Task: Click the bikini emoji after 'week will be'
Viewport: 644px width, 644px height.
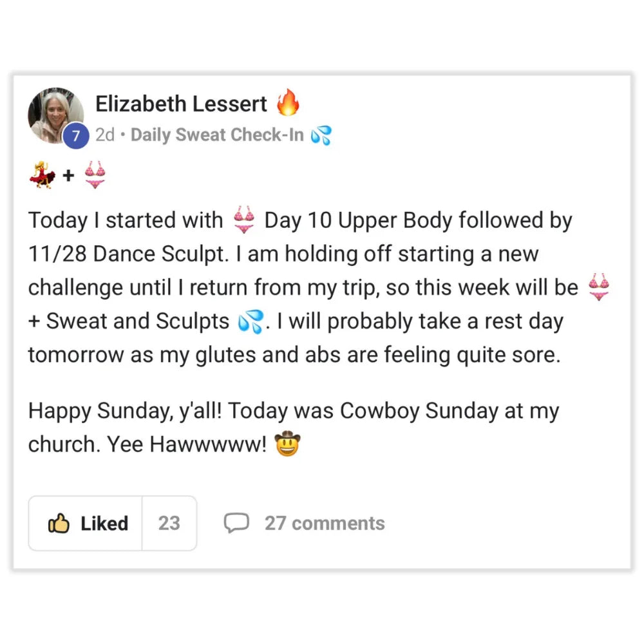Action: point(599,287)
